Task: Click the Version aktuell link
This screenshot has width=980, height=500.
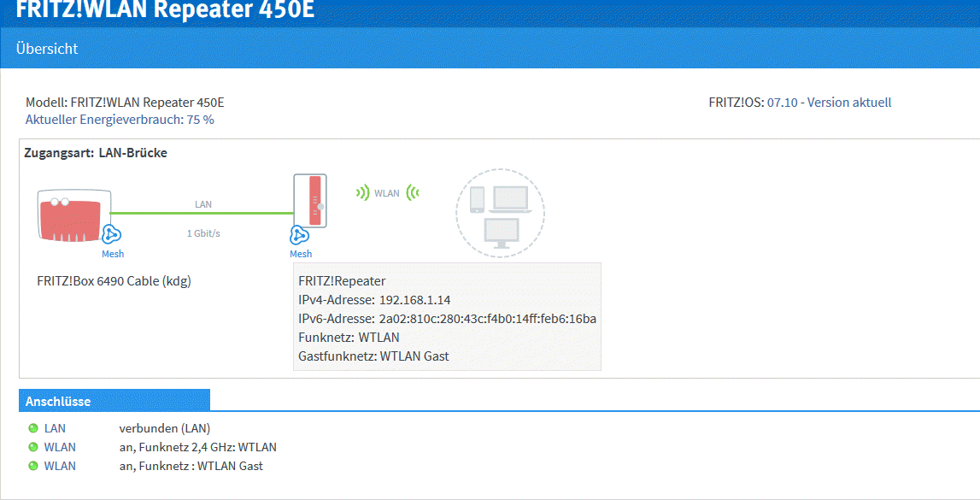Action: [849, 103]
